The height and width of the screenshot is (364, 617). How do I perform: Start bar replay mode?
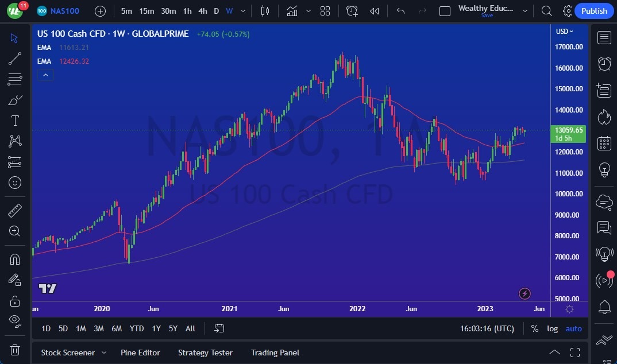[x=374, y=11]
